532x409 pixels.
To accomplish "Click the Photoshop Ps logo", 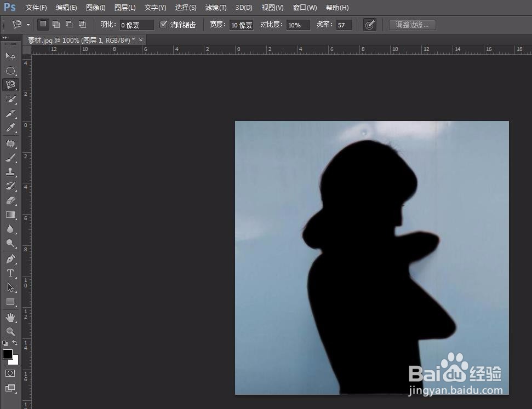I will [x=9, y=7].
